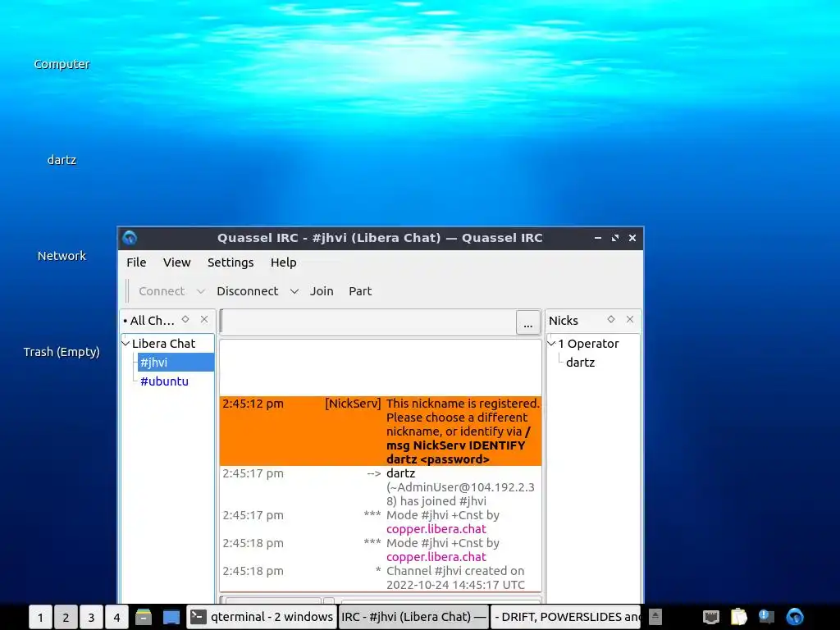Click the 2:45:12 pm timestamp
This screenshot has height=630, width=840.
point(253,404)
